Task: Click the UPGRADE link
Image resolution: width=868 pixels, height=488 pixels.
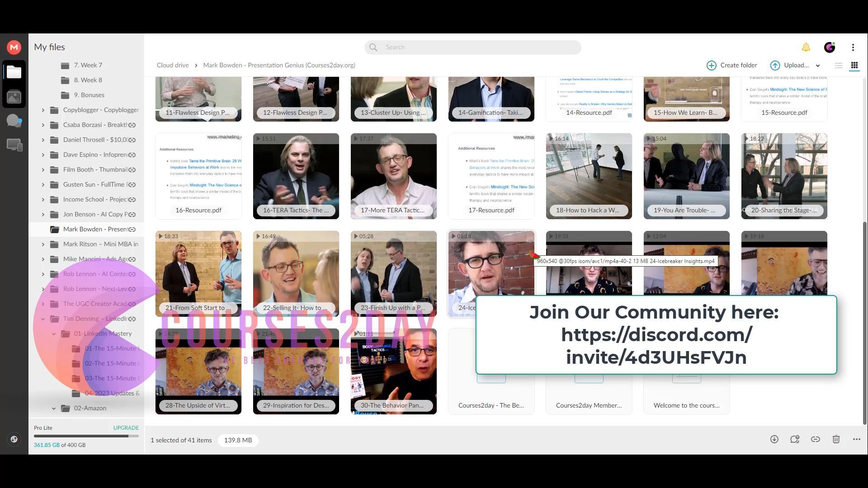Action: (126, 427)
